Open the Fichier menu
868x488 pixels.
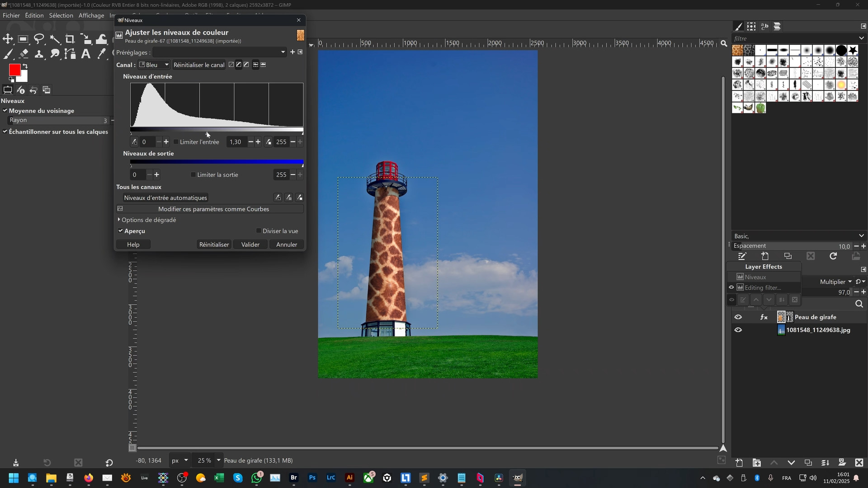(11, 15)
